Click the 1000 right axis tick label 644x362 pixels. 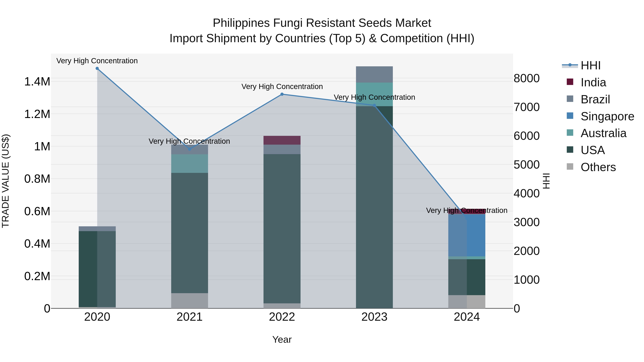[527, 280]
